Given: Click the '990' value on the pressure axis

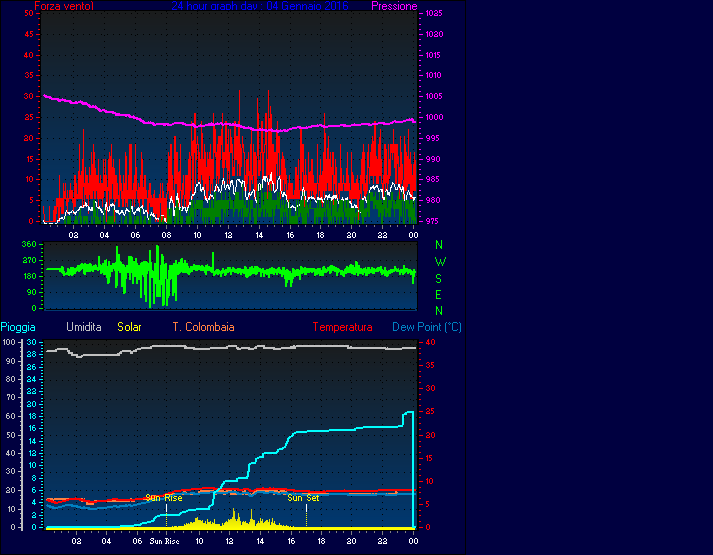Looking at the screenshot, I should [432, 159].
